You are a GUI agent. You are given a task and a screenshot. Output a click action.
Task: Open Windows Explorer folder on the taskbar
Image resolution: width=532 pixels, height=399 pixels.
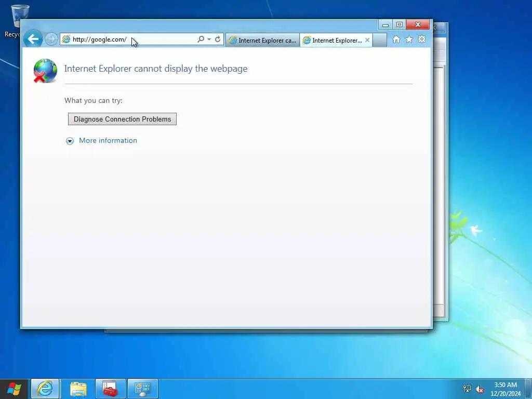click(78, 389)
